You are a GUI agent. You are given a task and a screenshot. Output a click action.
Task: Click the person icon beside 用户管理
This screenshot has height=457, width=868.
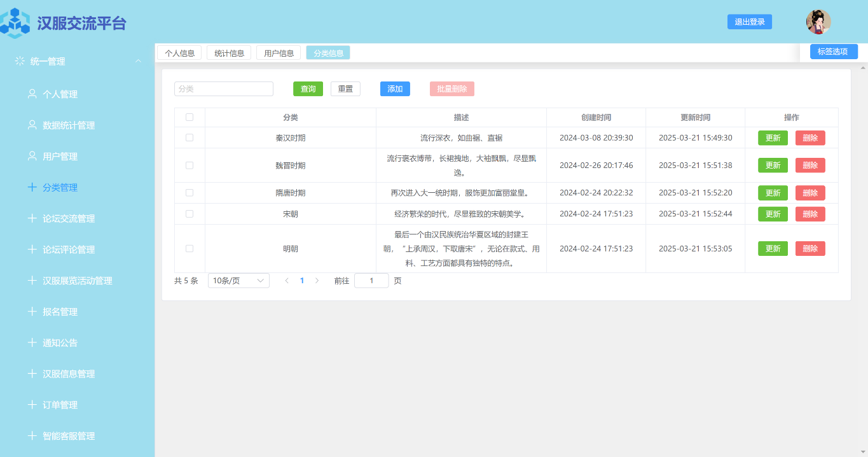click(32, 157)
